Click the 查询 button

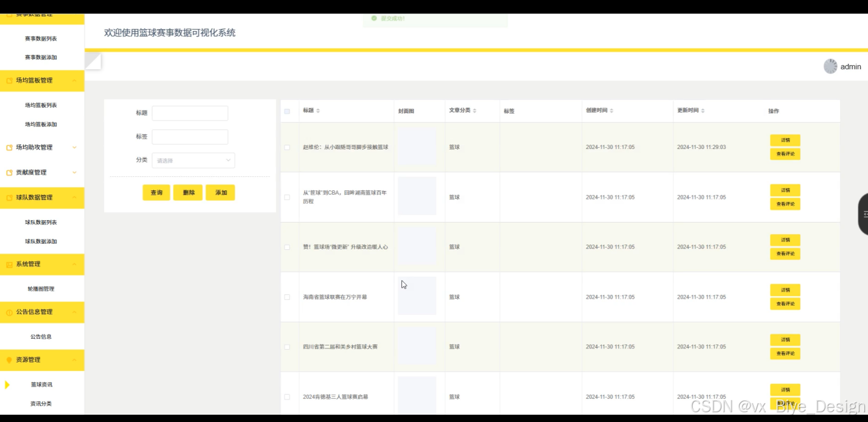(x=156, y=193)
